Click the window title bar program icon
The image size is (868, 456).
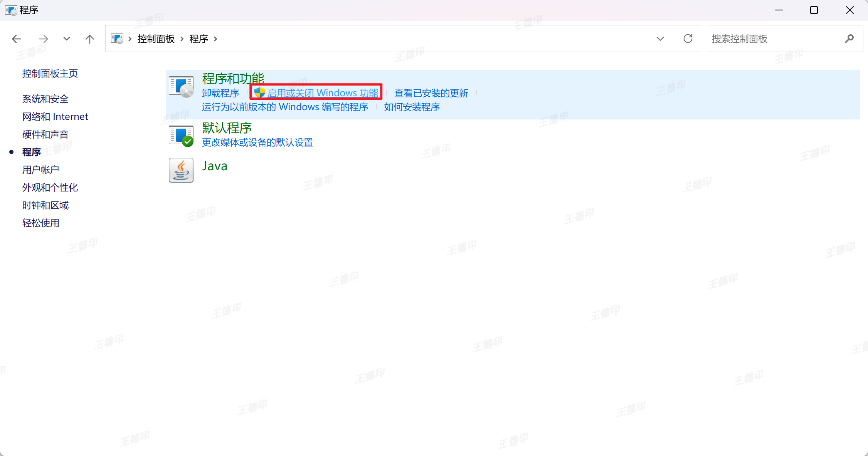tap(11, 10)
